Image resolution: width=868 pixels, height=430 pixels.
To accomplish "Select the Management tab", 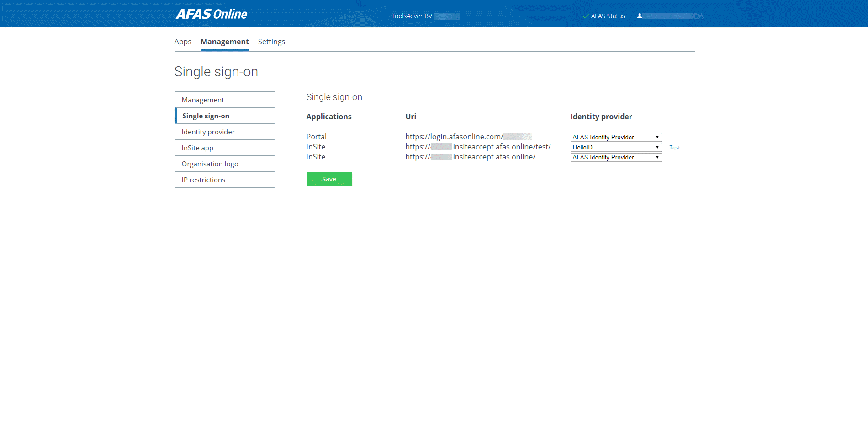I will coord(225,42).
